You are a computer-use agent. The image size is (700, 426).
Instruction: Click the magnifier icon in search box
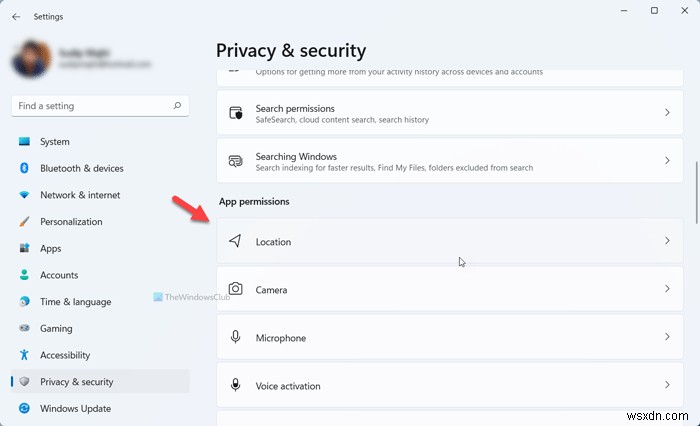[x=178, y=105]
